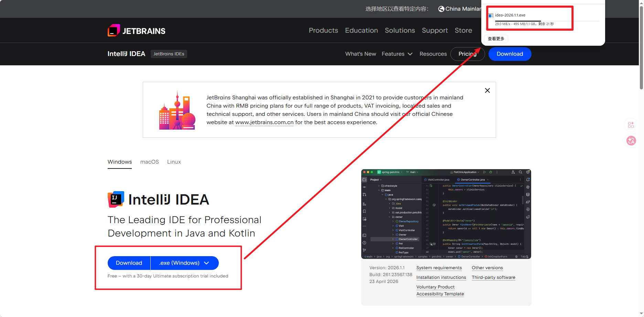Click the "选择地区以查看特定内容" label
Image resolution: width=644 pixels, height=317 pixels.
(397, 9)
